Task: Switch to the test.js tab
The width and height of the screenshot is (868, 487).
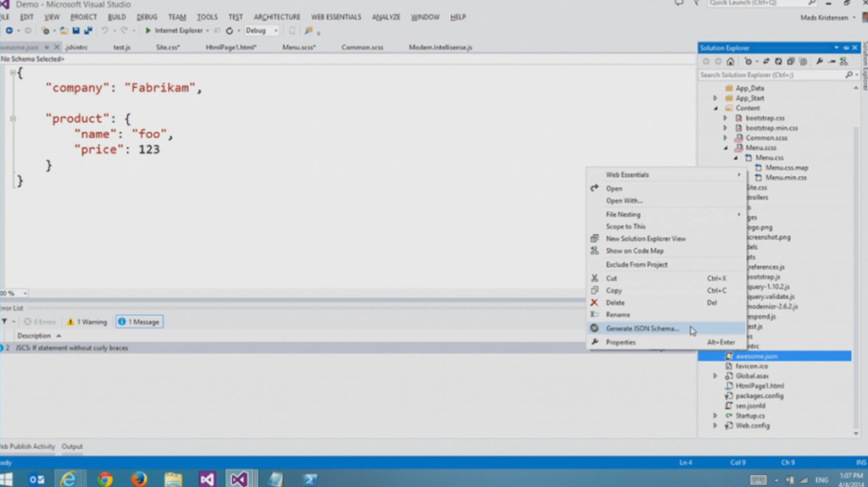Action: pyautogui.click(x=122, y=47)
